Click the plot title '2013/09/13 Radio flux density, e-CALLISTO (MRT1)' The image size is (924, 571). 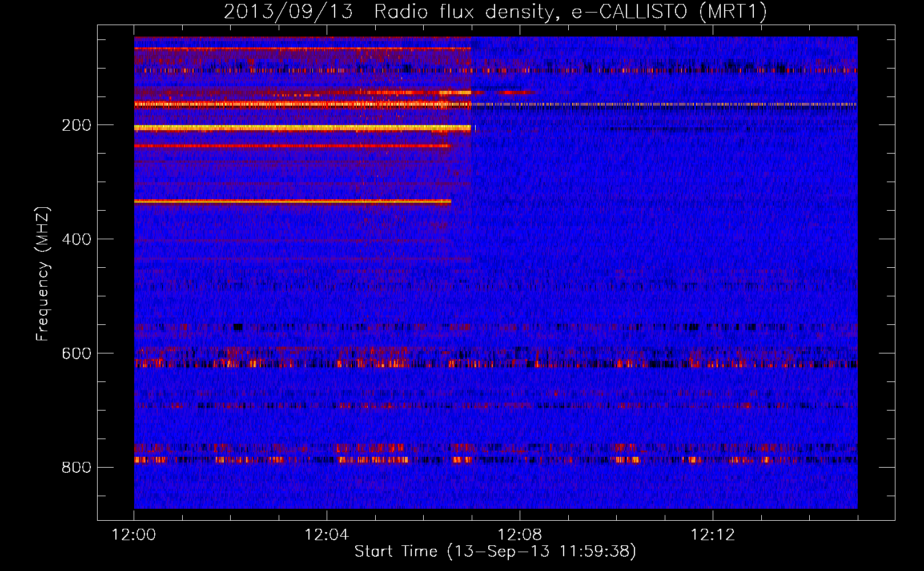pyautogui.click(x=495, y=11)
